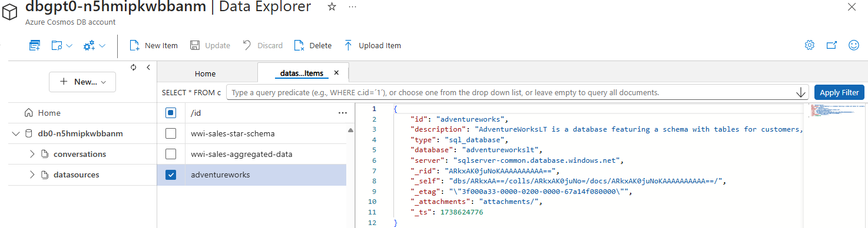Screen dimensions: 868x228
Task: Click the Azure Cosmos DB account subtitle
Action: pos(70,22)
